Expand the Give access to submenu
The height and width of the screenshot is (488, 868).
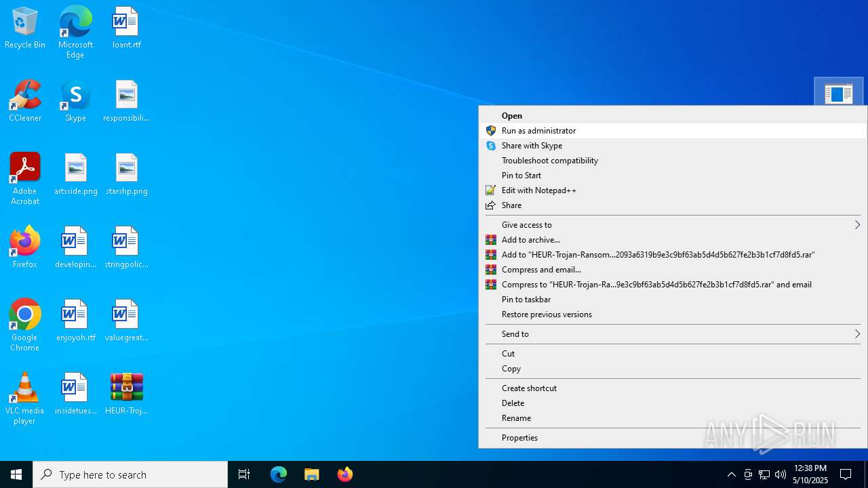coord(673,225)
